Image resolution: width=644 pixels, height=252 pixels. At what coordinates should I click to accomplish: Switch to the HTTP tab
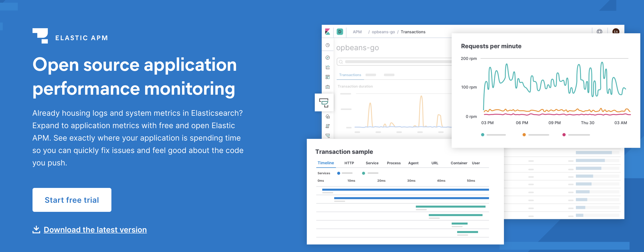349,163
